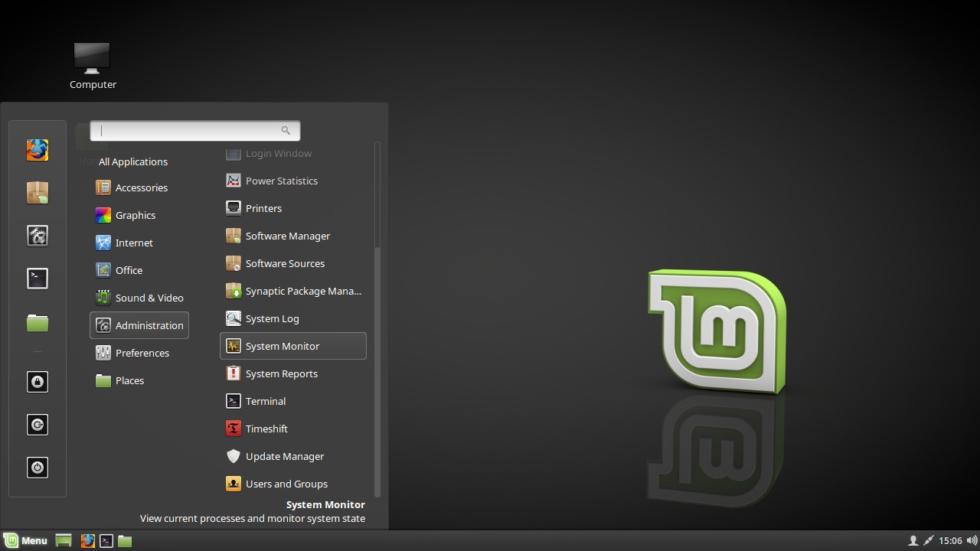The image size is (980, 551).
Task: Select the Administration category
Action: pos(139,325)
